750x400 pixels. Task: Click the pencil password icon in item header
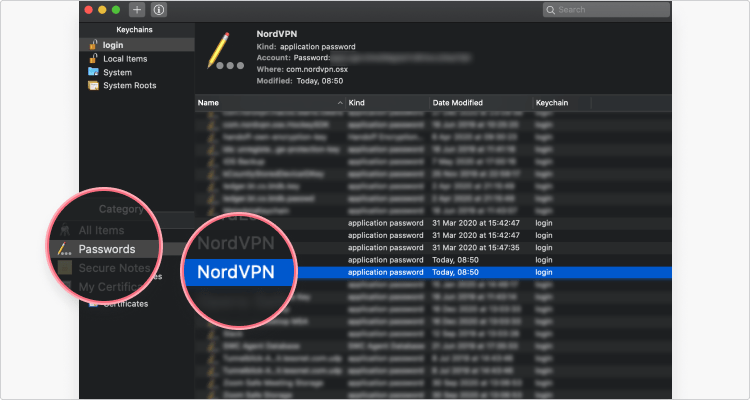point(225,51)
